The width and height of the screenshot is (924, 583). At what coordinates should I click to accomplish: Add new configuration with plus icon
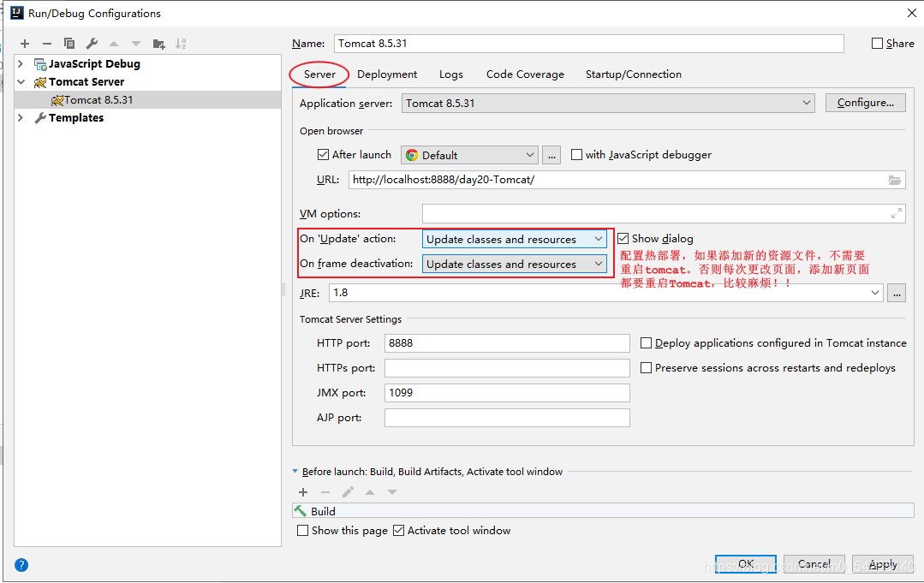tap(25, 44)
